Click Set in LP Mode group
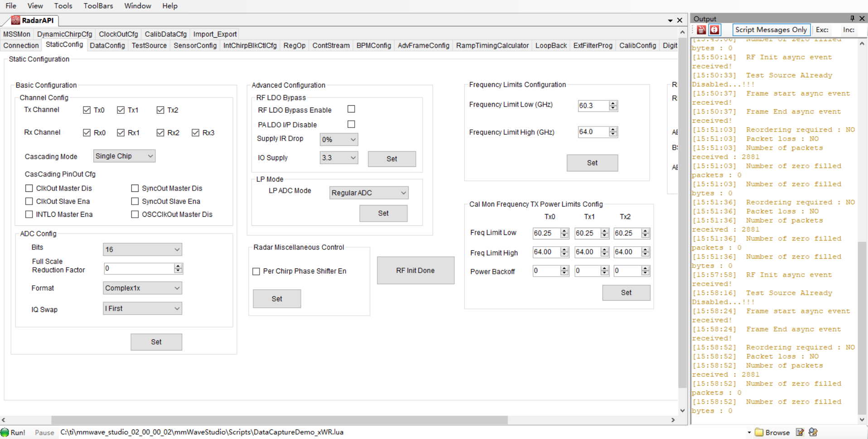868x439 pixels. coord(383,213)
